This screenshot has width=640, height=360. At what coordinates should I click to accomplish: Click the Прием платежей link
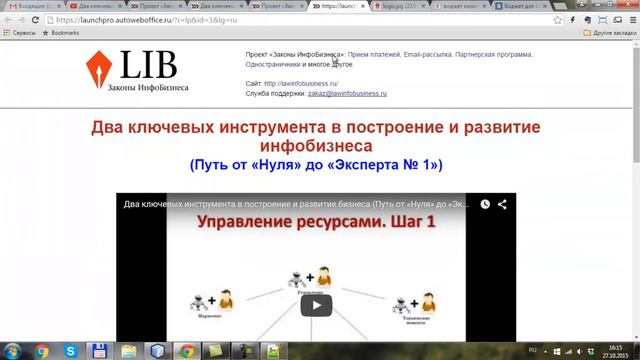(x=374, y=54)
